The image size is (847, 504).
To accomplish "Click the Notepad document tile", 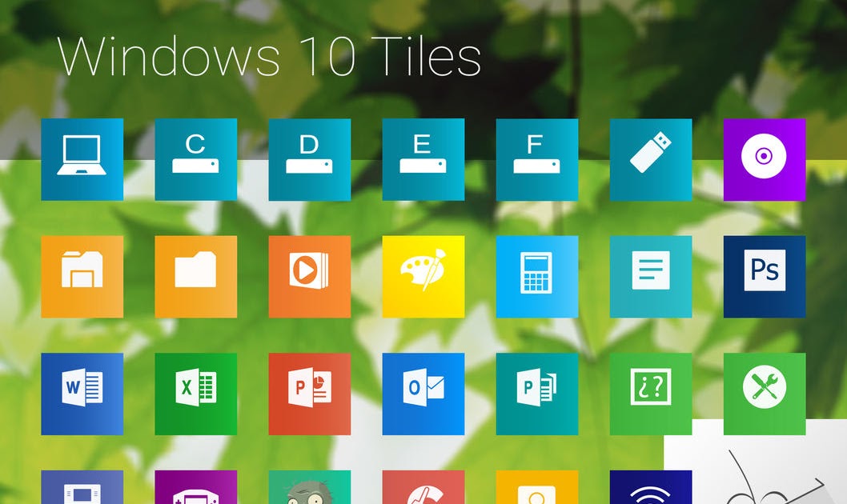I will (x=651, y=276).
